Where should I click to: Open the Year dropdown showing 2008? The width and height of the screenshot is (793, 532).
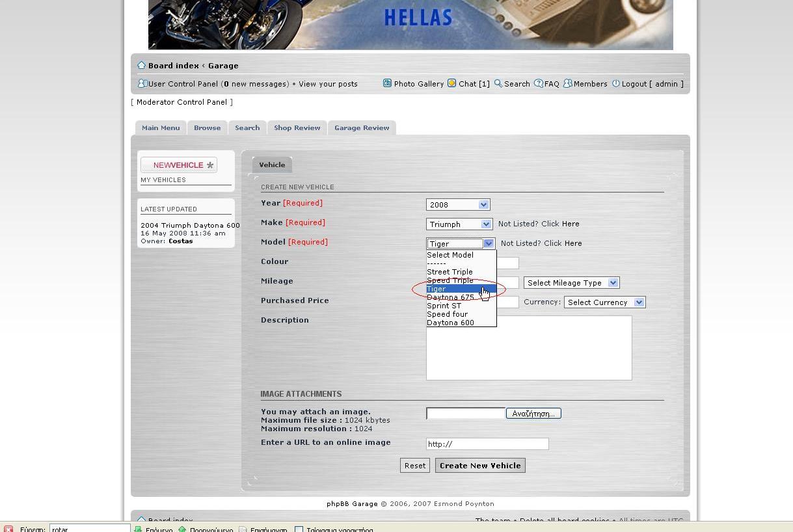pos(458,205)
